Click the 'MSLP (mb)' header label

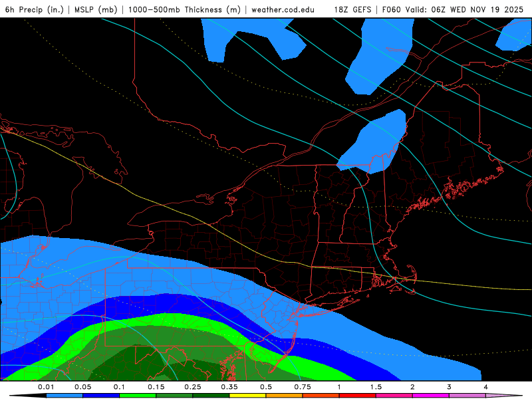tap(96, 9)
